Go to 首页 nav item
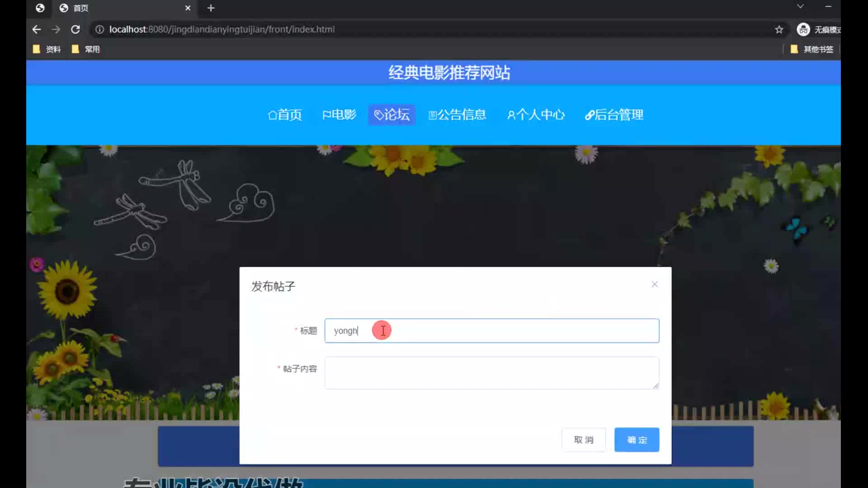The height and width of the screenshot is (488, 868). pos(285,115)
